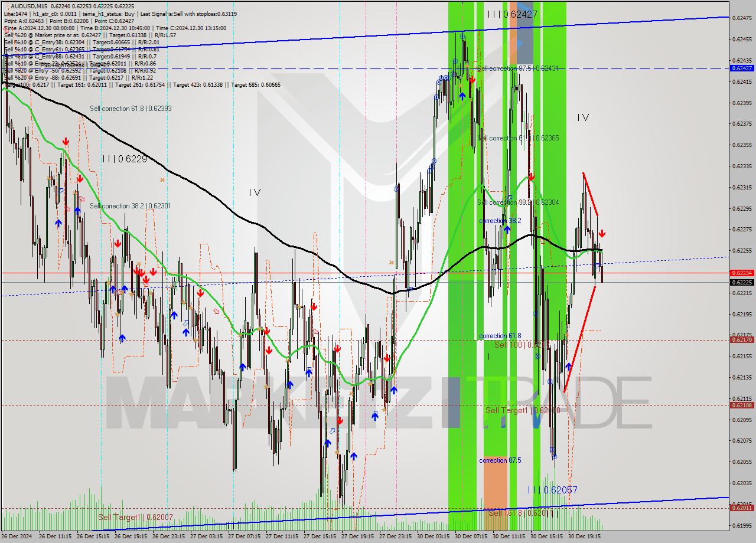Viewport: 756px width, 543px height.
Task: Click the red 0.62011 price tag on axis
Action: (742, 508)
